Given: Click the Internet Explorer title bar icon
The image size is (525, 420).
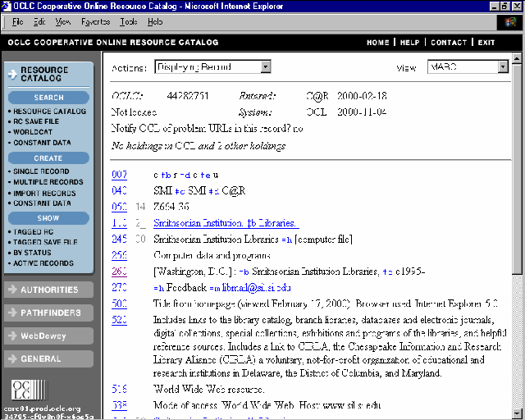Looking at the screenshot, I should (x=8, y=7).
